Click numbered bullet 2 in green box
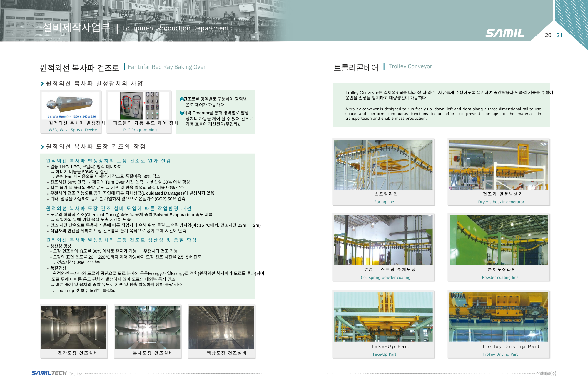 (182, 113)
